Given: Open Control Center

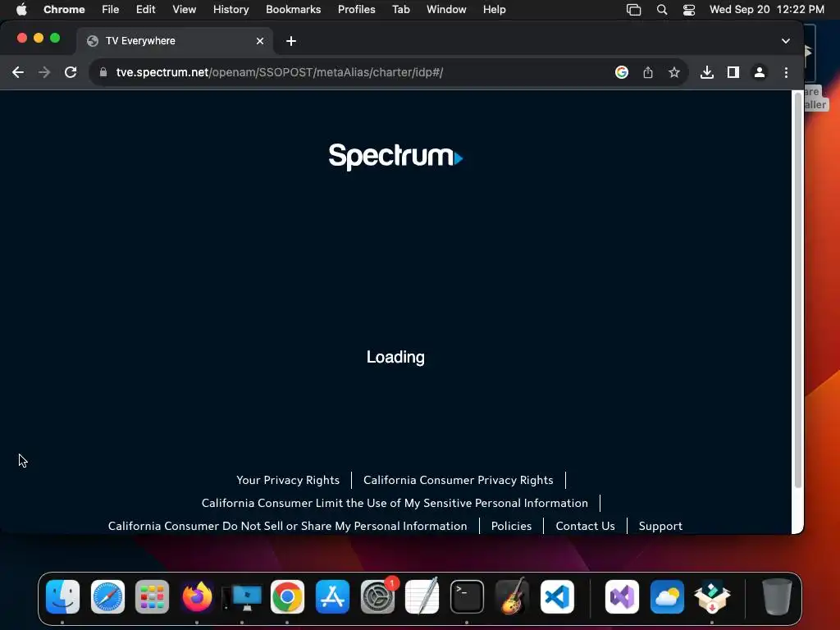Looking at the screenshot, I should [689, 10].
